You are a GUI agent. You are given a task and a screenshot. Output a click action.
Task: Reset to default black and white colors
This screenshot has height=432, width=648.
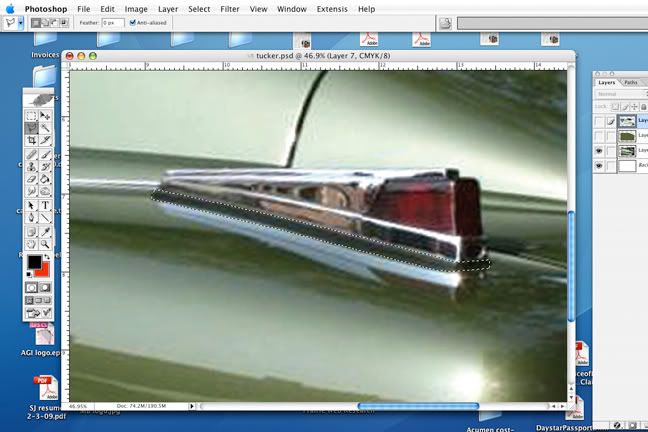[x=29, y=274]
